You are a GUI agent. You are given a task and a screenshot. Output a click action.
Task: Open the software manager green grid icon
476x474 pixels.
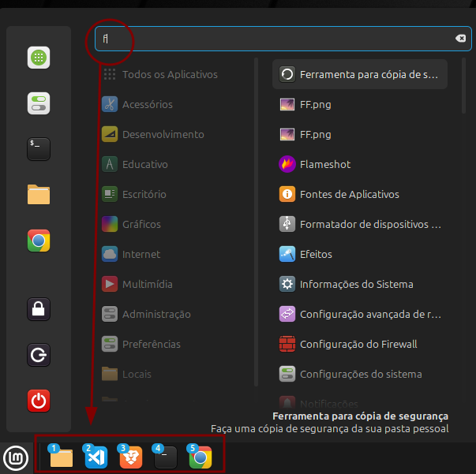tap(39, 58)
